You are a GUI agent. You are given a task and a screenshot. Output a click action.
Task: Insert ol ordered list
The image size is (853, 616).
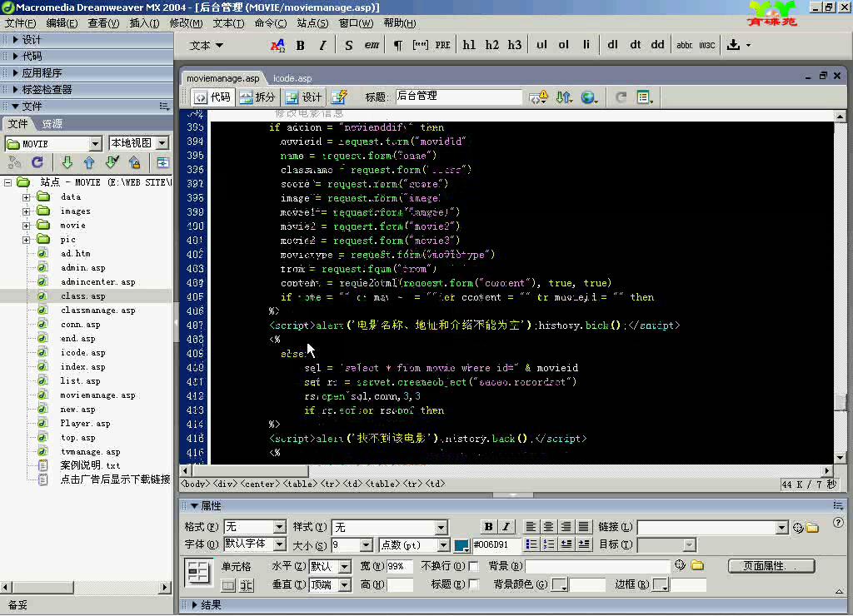pyautogui.click(x=564, y=45)
